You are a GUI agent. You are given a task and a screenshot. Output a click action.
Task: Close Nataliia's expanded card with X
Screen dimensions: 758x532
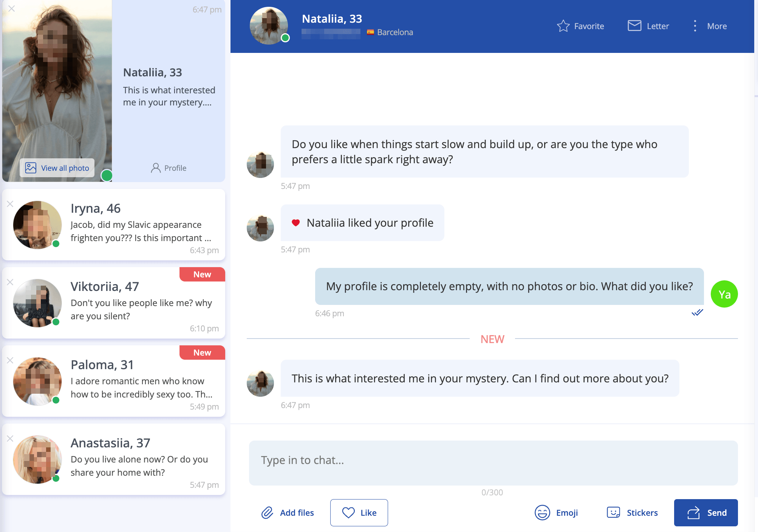12,8
